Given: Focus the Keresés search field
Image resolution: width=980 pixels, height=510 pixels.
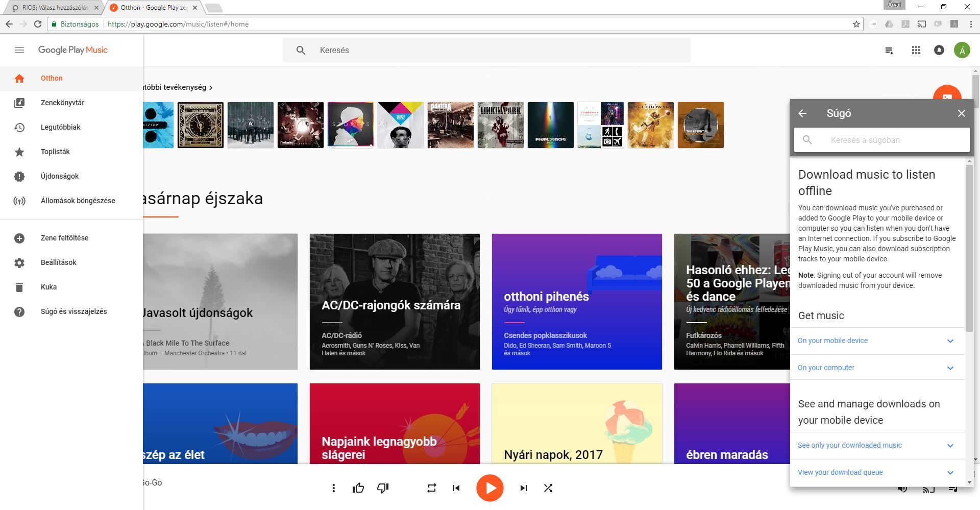Looking at the screenshot, I should [487, 50].
